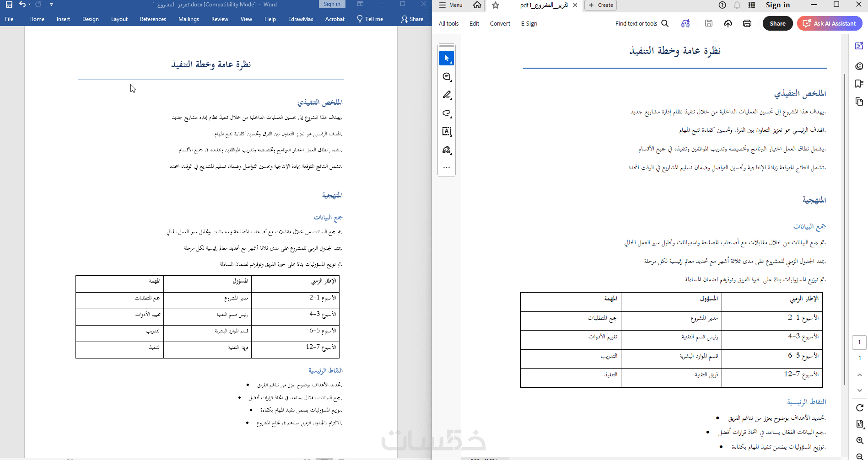The width and height of the screenshot is (868, 460).
Task: Expand the Customize Quick Access Toolbar arrow in Word
Action: click(x=51, y=5)
